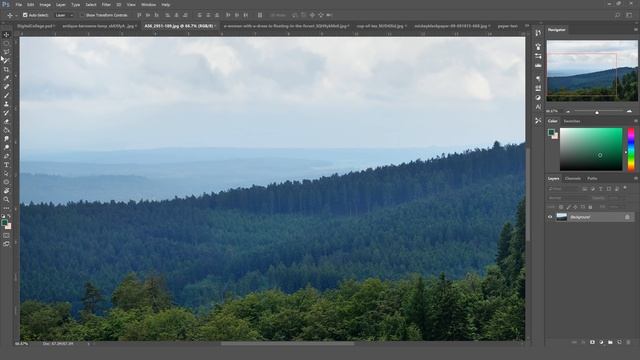Open the blending mode dropdown
640x360 pixels.
[x=567, y=198]
